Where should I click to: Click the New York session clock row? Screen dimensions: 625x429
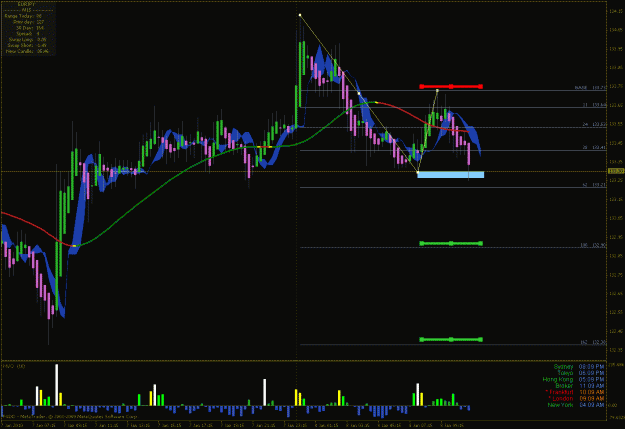coord(576,405)
